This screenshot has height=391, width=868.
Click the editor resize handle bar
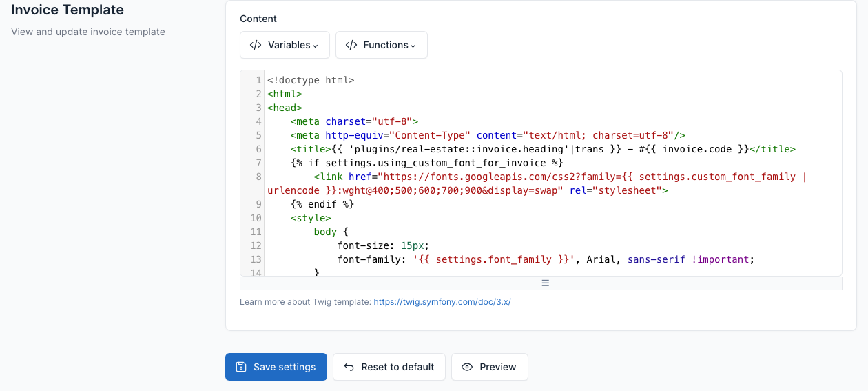(x=541, y=283)
